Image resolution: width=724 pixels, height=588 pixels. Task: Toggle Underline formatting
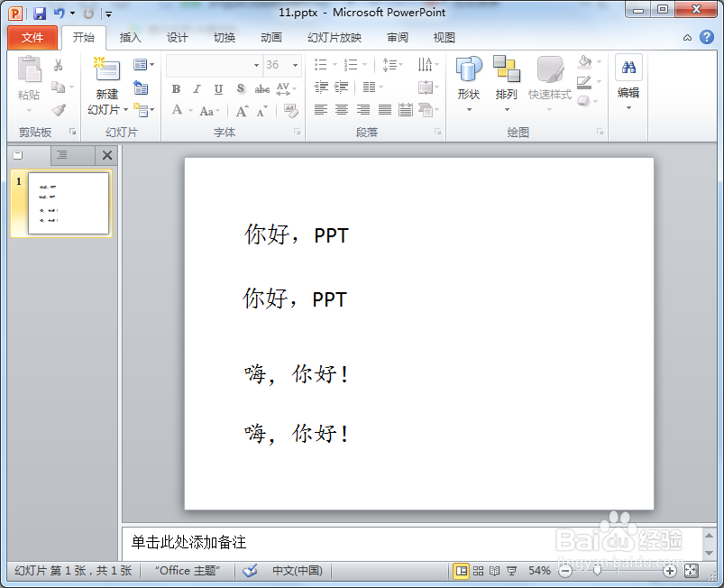pos(218,88)
